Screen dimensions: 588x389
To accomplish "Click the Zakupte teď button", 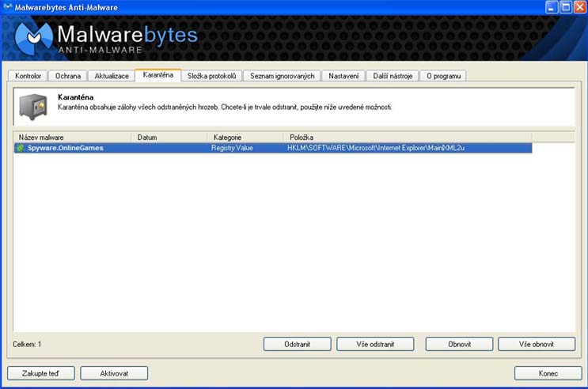I will [x=41, y=373].
